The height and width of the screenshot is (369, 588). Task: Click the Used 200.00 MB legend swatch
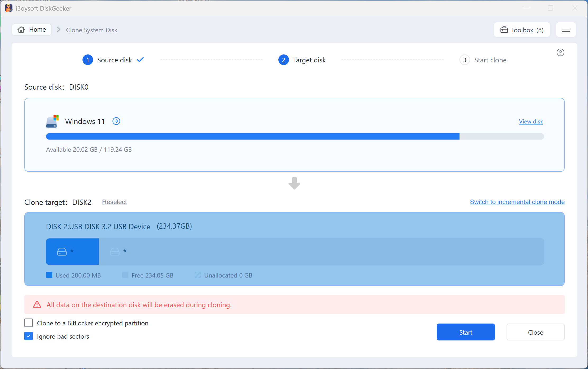[49, 275]
